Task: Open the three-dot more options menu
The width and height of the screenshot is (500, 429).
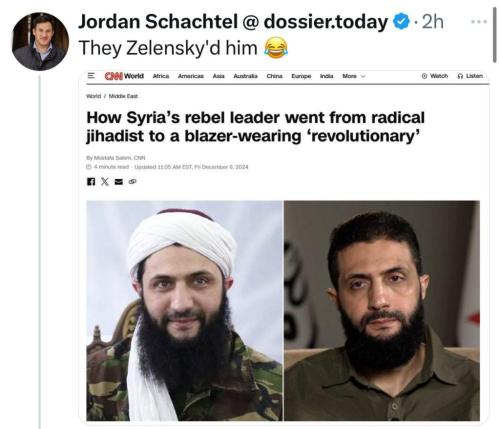Action: coord(479,22)
